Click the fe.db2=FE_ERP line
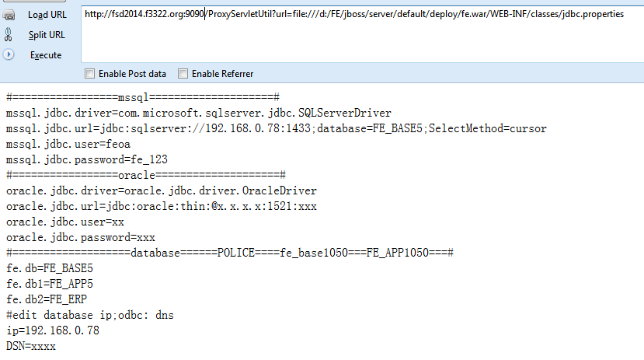 pos(47,299)
